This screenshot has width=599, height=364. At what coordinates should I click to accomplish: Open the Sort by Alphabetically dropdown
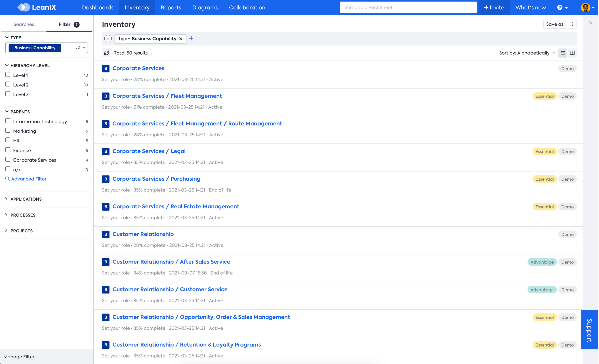[x=527, y=53]
